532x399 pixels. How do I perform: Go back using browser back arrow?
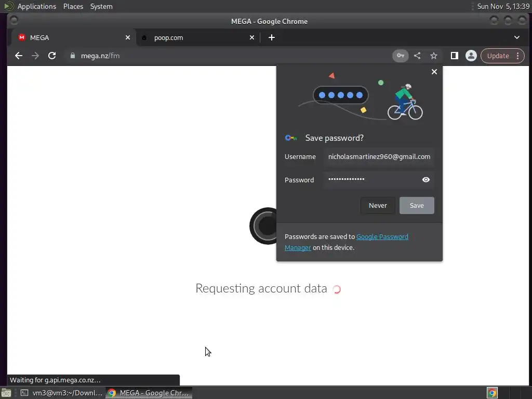[19, 56]
